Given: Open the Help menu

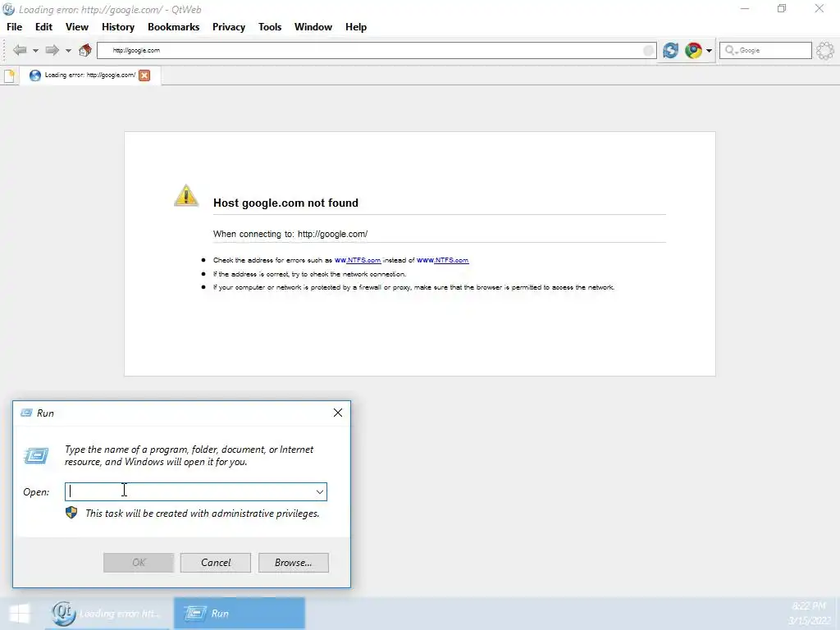Looking at the screenshot, I should pos(356,27).
